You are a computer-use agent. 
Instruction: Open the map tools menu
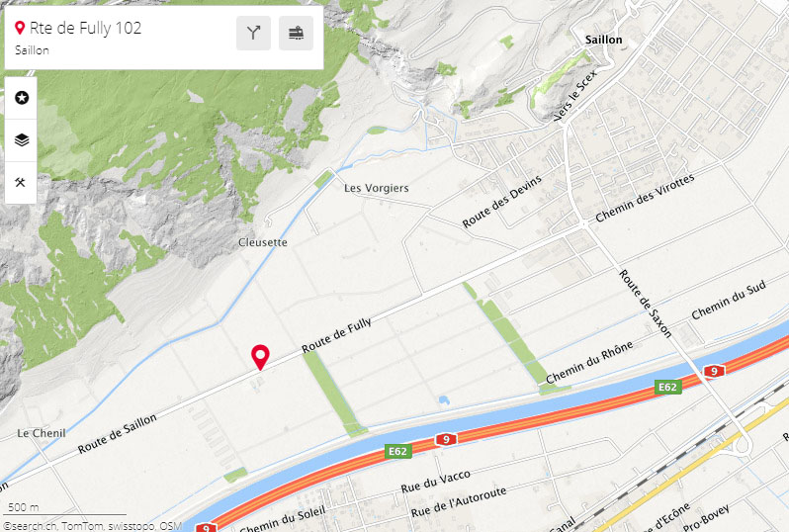(21, 182)
